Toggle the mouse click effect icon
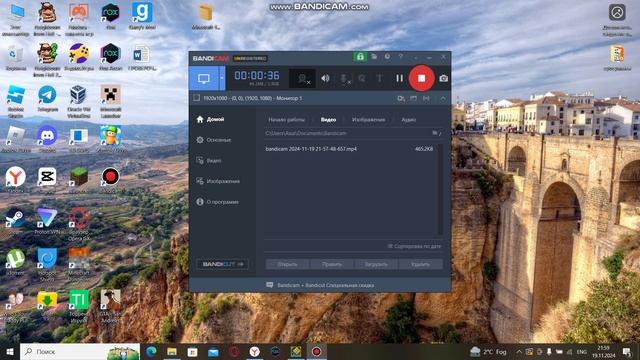This screenshot has height=360, width=640. click(x=362, y=78)
